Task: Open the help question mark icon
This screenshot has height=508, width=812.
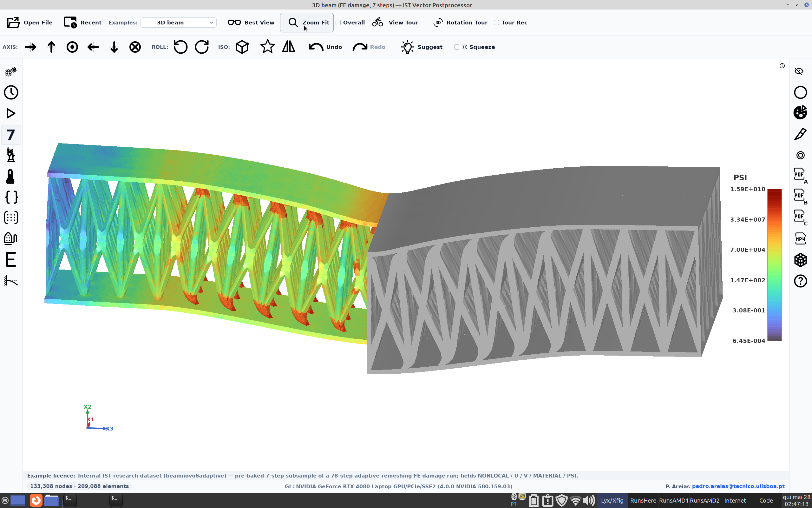Action: click(800, 281)
